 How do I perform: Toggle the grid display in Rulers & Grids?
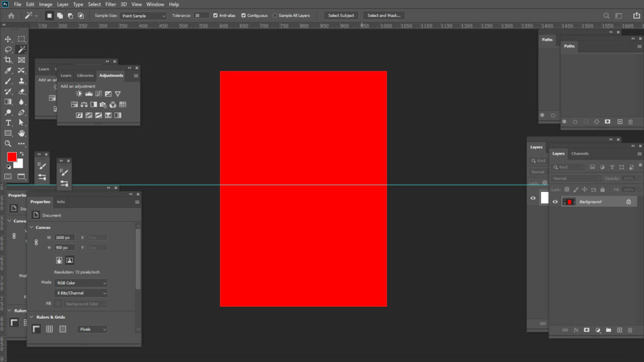pyautogui.click(x=49, y=329)
